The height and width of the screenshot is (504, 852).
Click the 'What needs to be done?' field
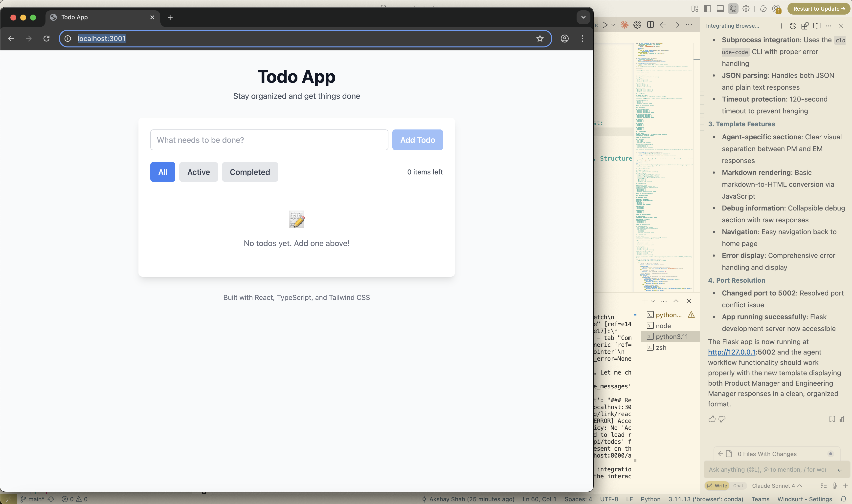tap(269, 140)
